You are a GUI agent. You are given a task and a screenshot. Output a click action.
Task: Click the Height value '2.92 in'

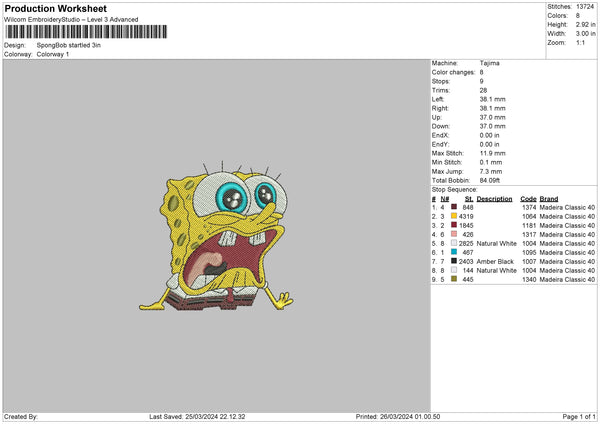[585, 24]
